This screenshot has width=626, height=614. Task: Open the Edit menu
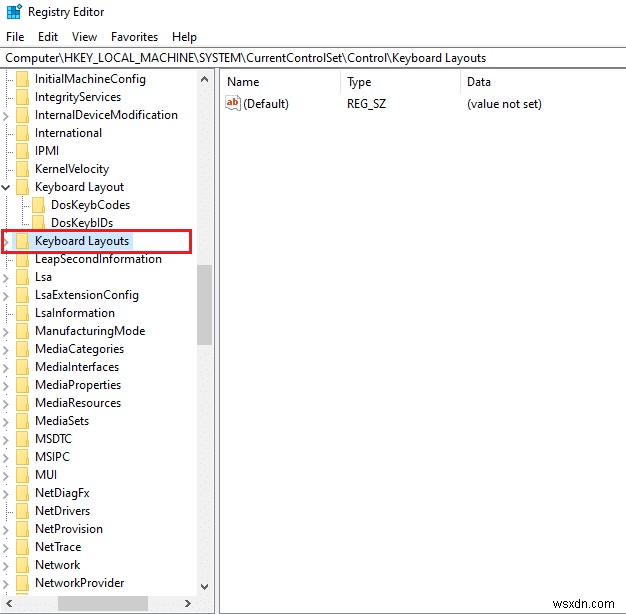click(x=48, y=37)
